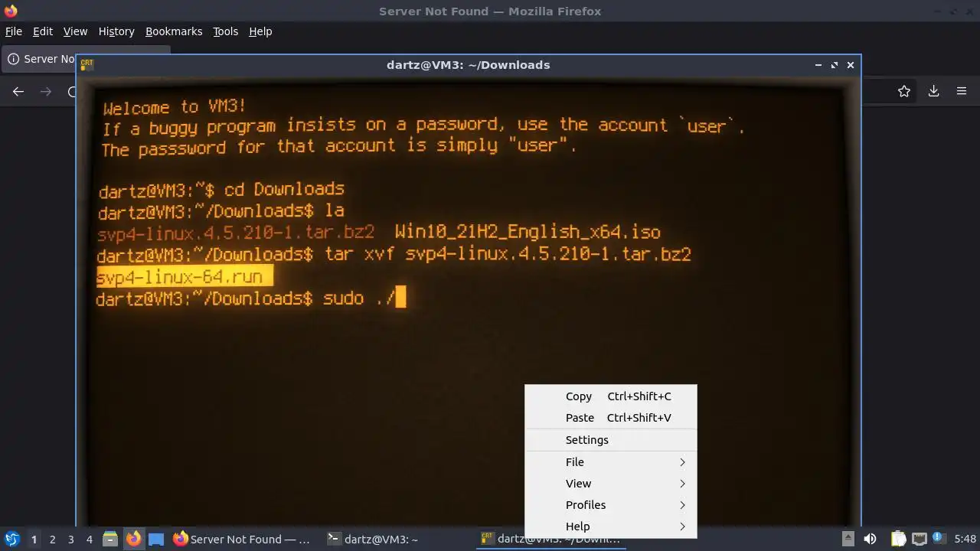Click the tar xvf command line
980x551 pixels.
tap(394, 253)
